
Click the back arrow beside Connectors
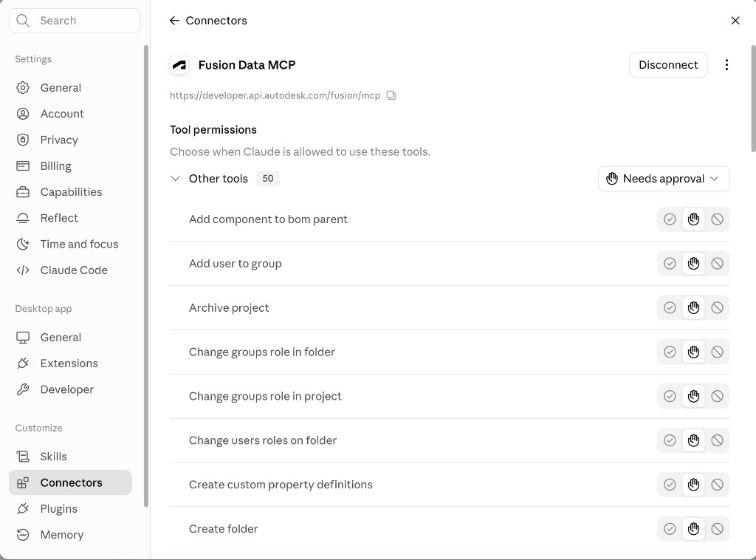[174, 20]
